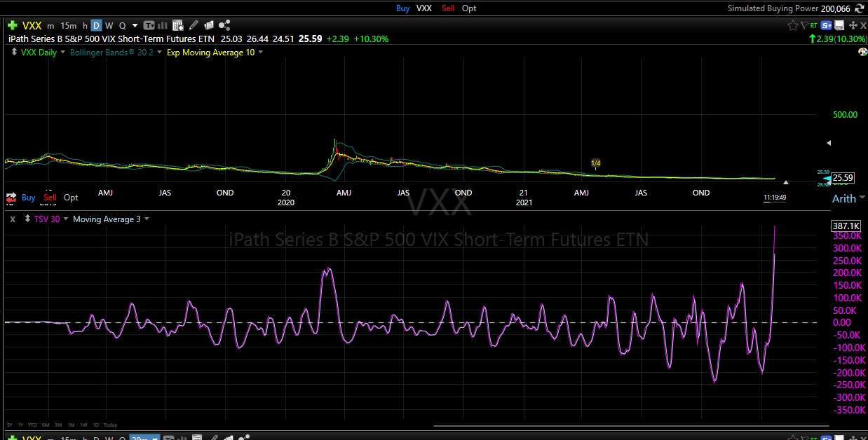868x440 pixels.
Task: Click the 387.1K TSV value label
Action: (x=846, y=226)
